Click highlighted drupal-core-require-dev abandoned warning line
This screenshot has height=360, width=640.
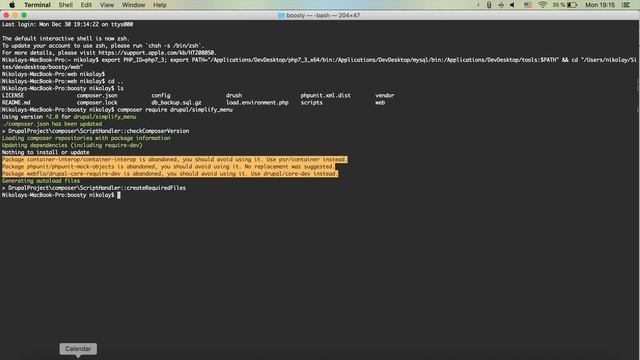170,174
